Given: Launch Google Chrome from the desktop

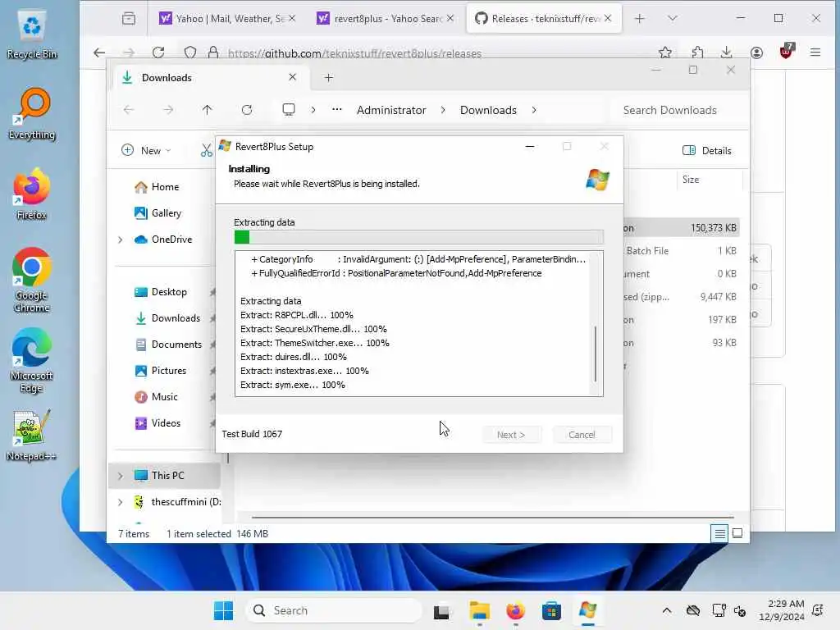Looking at the screenshot, I should pyautogui.click(x=32, y=280).
